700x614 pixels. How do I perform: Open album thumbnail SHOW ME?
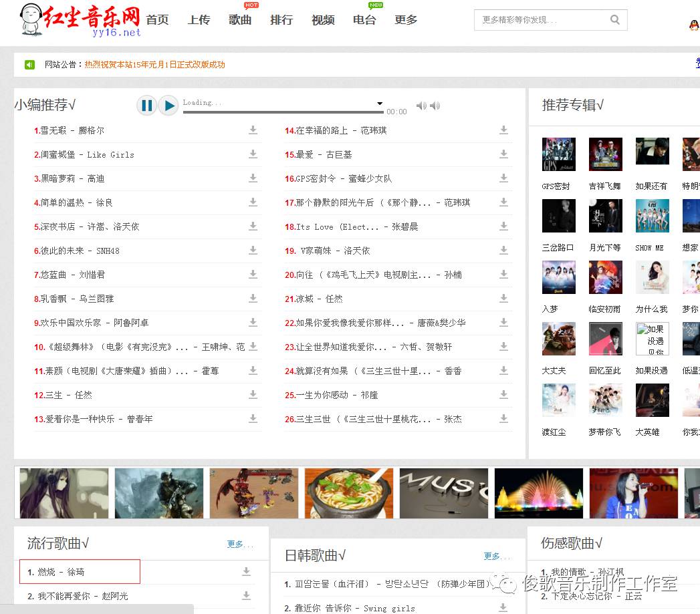point(653,216)
